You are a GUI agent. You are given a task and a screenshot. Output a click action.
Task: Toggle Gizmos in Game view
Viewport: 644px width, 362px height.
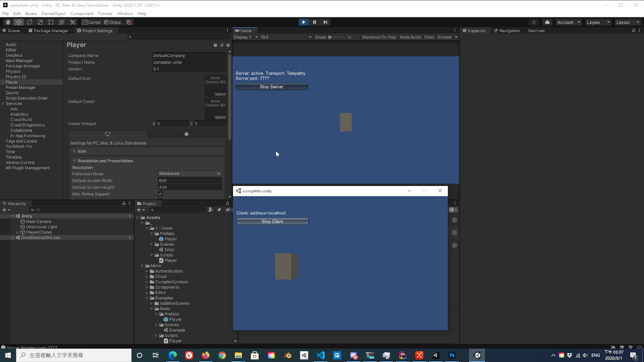coord(444,37)
